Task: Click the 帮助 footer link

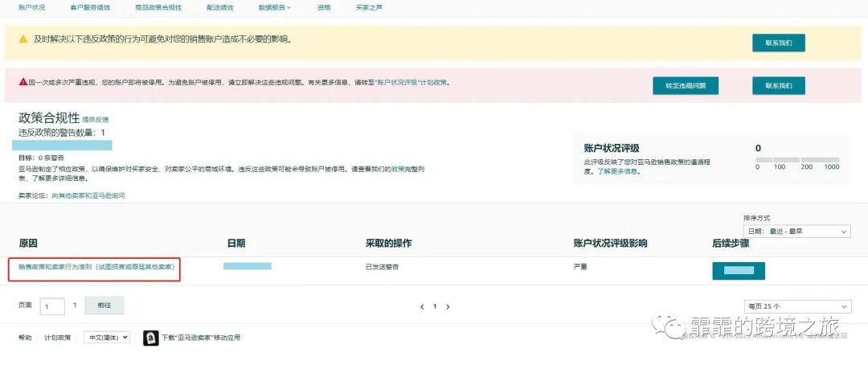Action: [x=25, y=338]
